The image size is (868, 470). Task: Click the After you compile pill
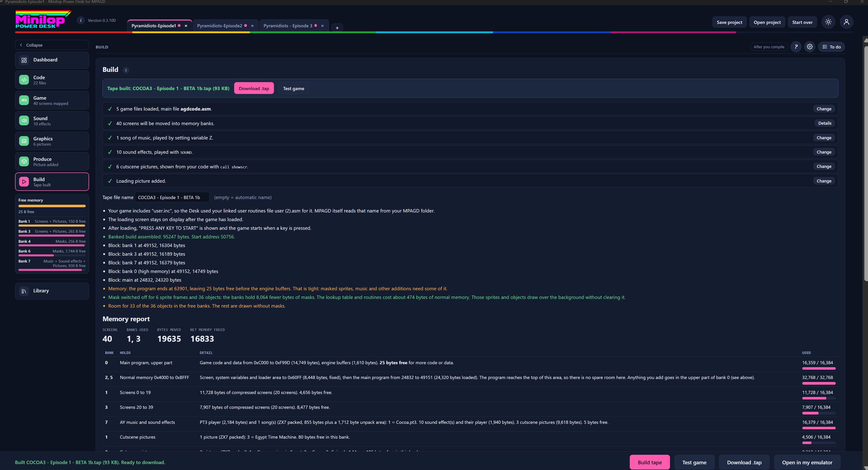[x=768, y=47]
